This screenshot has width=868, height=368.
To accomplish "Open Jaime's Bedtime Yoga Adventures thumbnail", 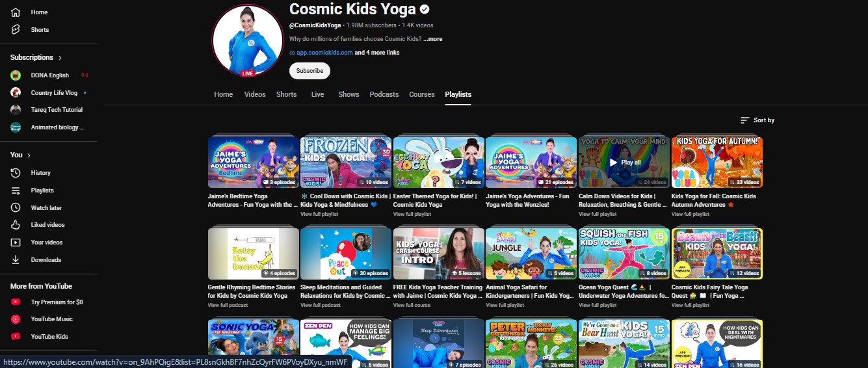I will 254,163.
